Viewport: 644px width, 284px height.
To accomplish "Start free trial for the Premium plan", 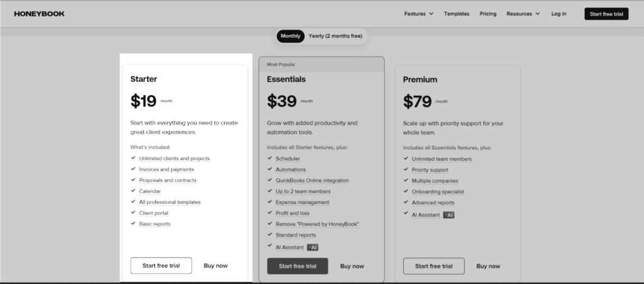I will tap(434, 266).
